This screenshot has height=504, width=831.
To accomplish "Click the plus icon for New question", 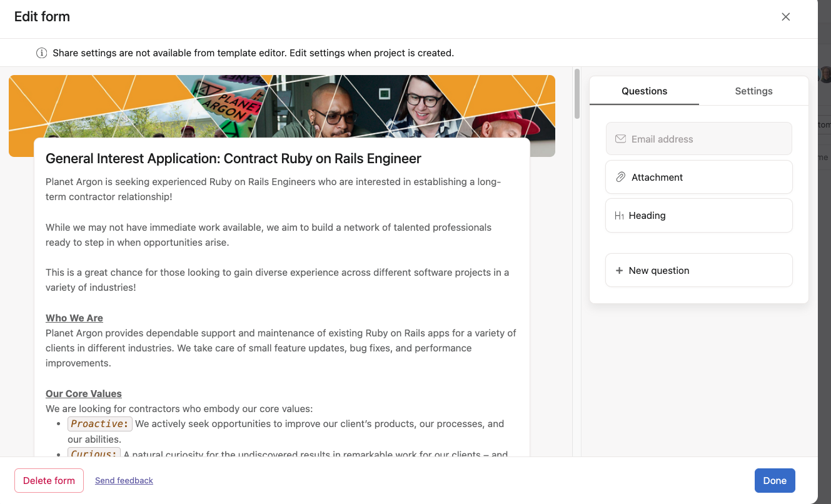I will pyautogui.click(x=620, y=271).
